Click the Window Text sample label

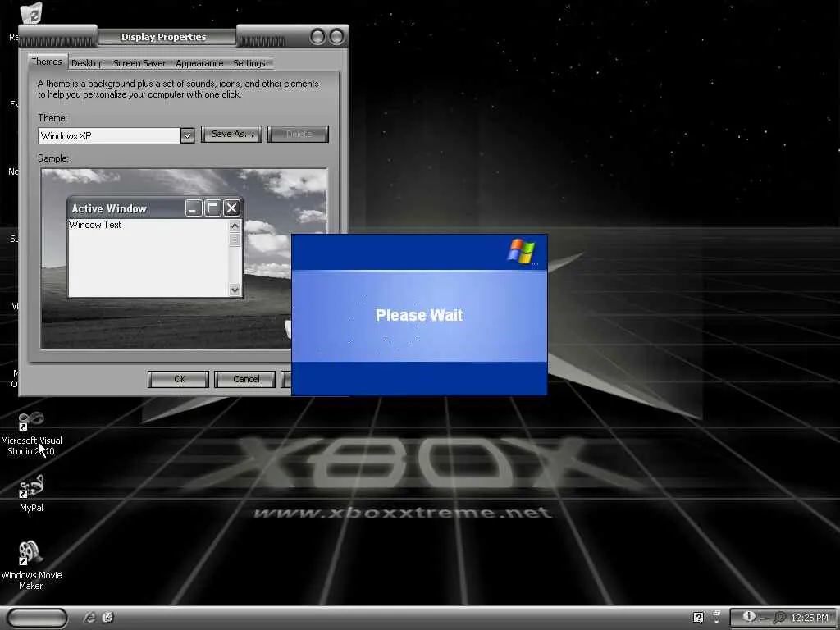point(95,225)
